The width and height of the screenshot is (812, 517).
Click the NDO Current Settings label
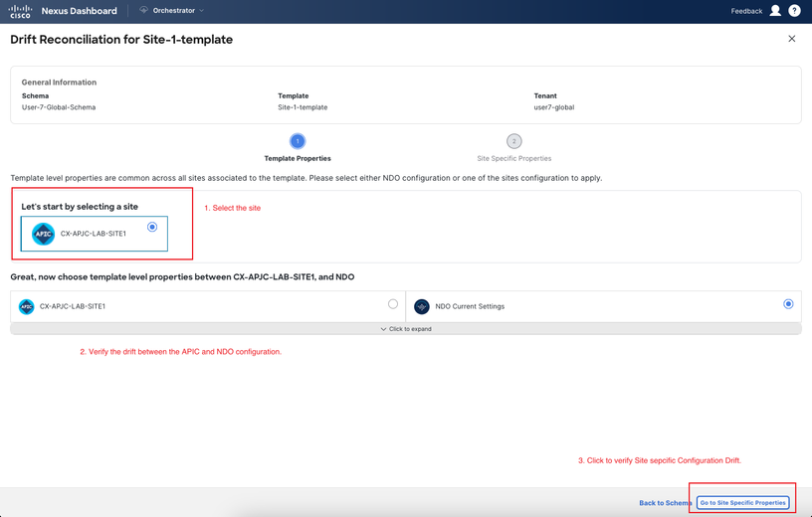pos(470,306)
